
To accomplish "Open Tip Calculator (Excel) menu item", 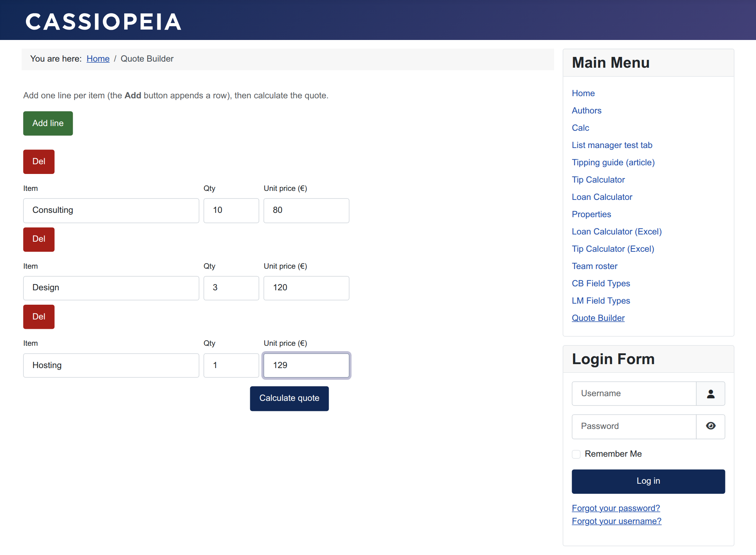I will (x=613, y=249).
